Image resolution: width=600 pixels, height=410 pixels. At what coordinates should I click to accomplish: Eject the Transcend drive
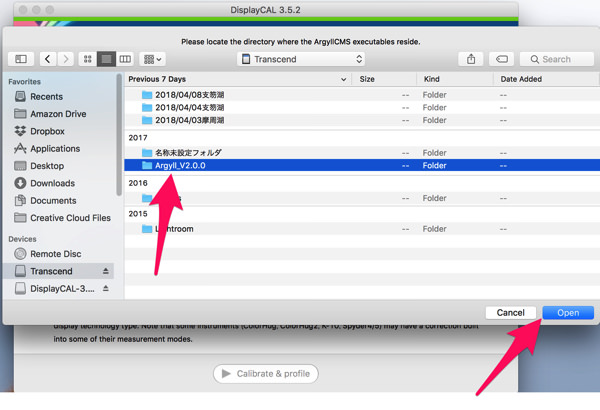[x=106, y=271]
